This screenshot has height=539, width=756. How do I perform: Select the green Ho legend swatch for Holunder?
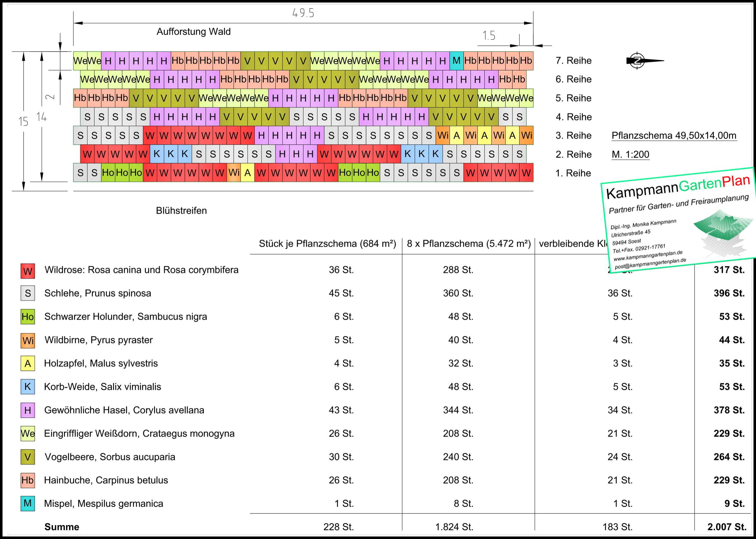coord(28,317)
